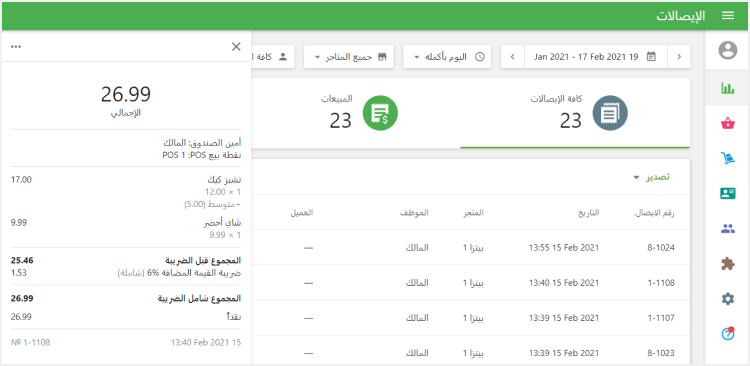This screenshot has width=750, height=366.
Task: Click the receipt number № 1-1108 footer
Action: point(30,343)
